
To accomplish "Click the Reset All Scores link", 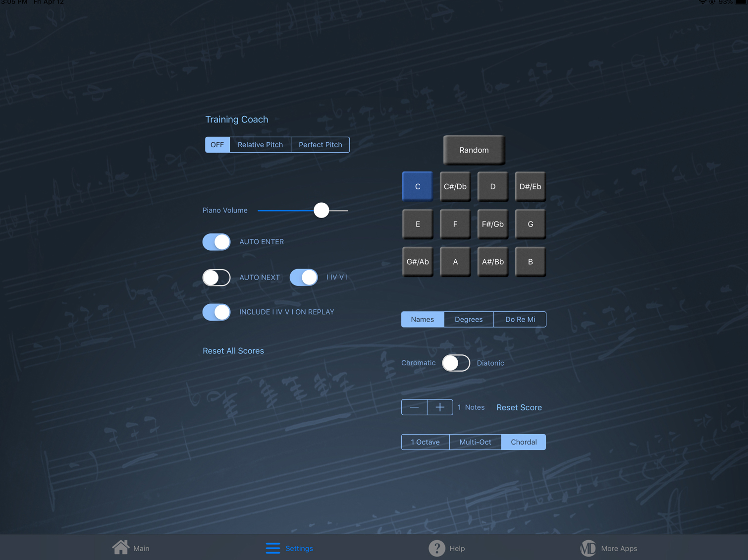I will [x=233, y=351].
